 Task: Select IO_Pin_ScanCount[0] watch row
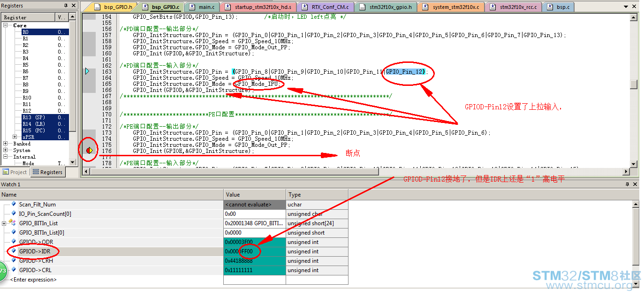(174, 214)
